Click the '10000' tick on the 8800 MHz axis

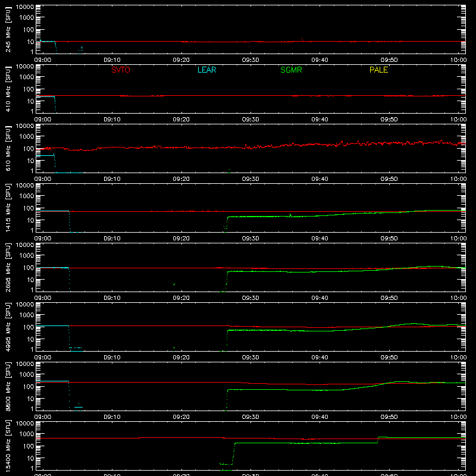(x=25, y=364)
